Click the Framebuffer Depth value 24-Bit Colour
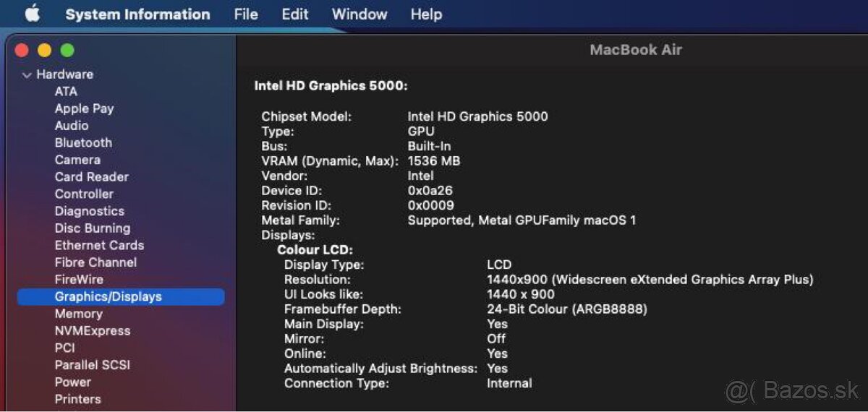The width and height of the screenshot is (868, 412). [x=567, y=309]
